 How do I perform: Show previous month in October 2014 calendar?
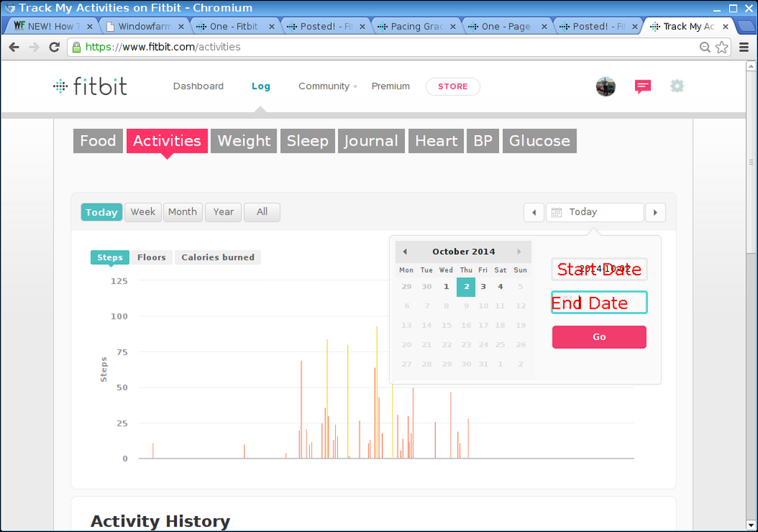(x=405, y=252)
